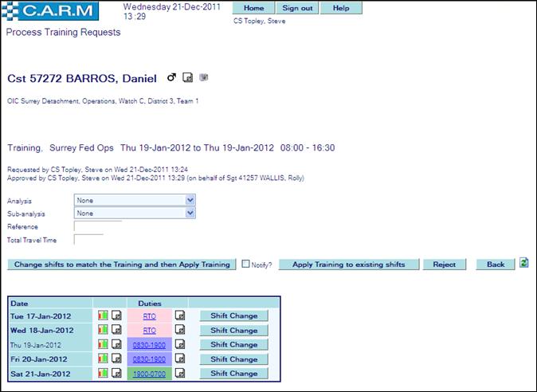Open the notes icon next to BARROS, Daniel
537x392 pixels.
pyautogui.click(x=188, y=78)
